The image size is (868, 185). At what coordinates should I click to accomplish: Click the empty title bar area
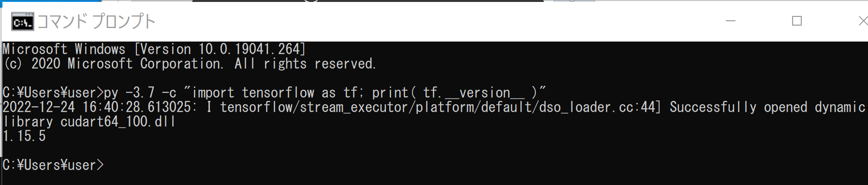tap(435, 22)
